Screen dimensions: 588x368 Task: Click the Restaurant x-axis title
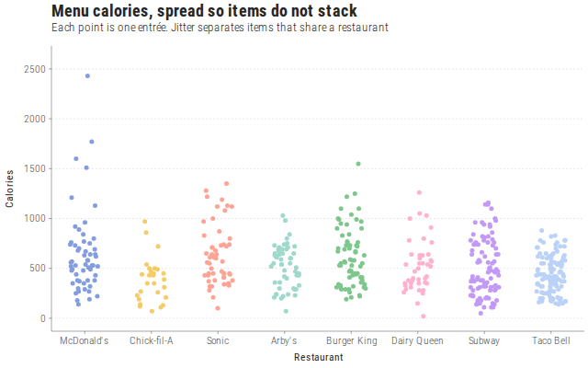pyautogui.click(x=319, y=357)
